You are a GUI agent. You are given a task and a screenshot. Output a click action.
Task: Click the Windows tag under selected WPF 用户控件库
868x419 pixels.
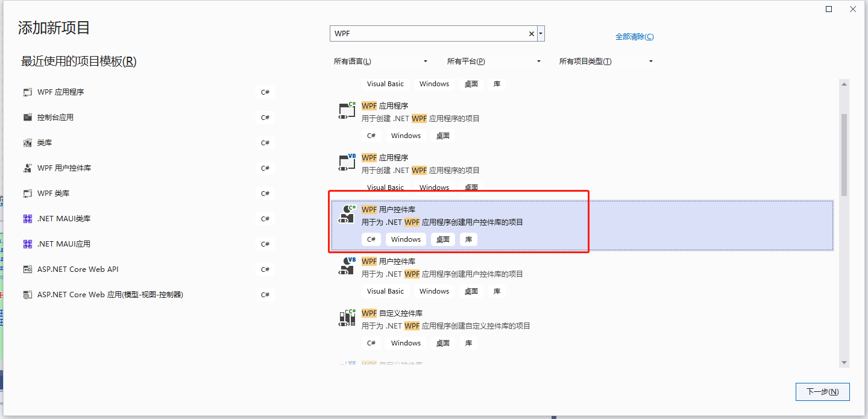point(406,239)
